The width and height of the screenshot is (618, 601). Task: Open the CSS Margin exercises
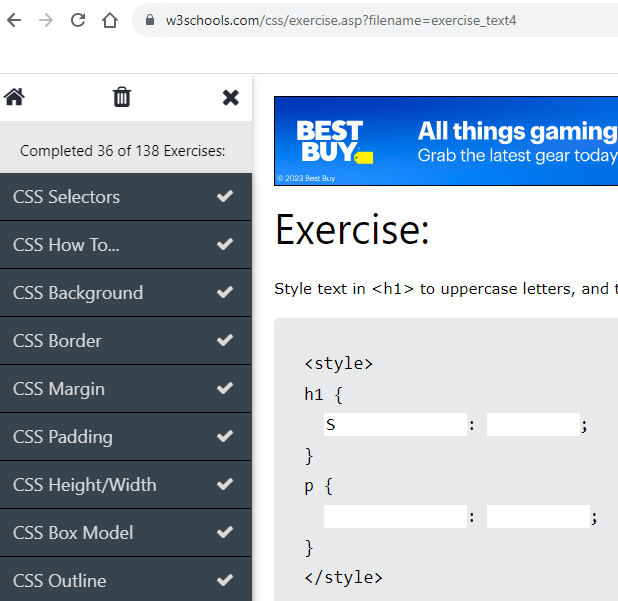59,389
